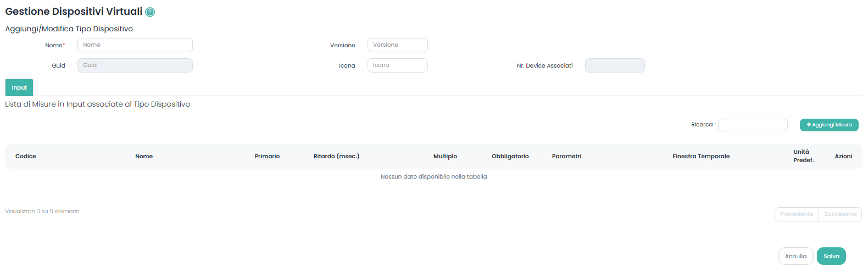
Task: Sort table by Nome column header
Action: (x=144, y=157)
